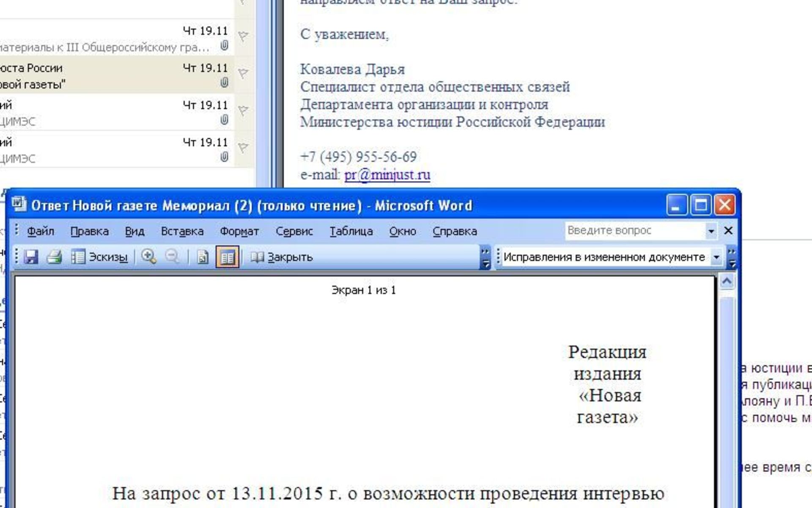Toggle the Эскизы thumbnails button
The height and width of the screenshot is (508, 812).
(x=99, y=257)
